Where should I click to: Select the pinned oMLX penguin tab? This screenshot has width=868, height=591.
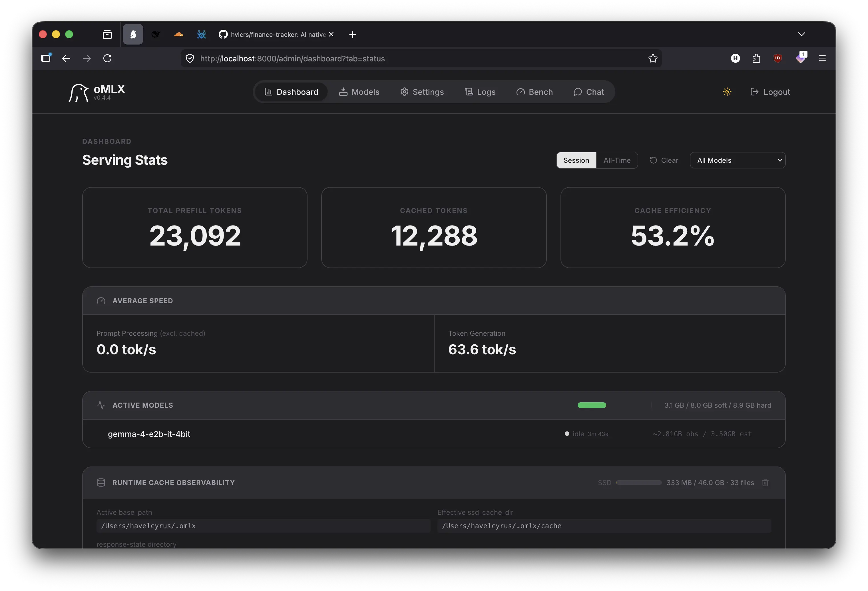tap(133, 34)
